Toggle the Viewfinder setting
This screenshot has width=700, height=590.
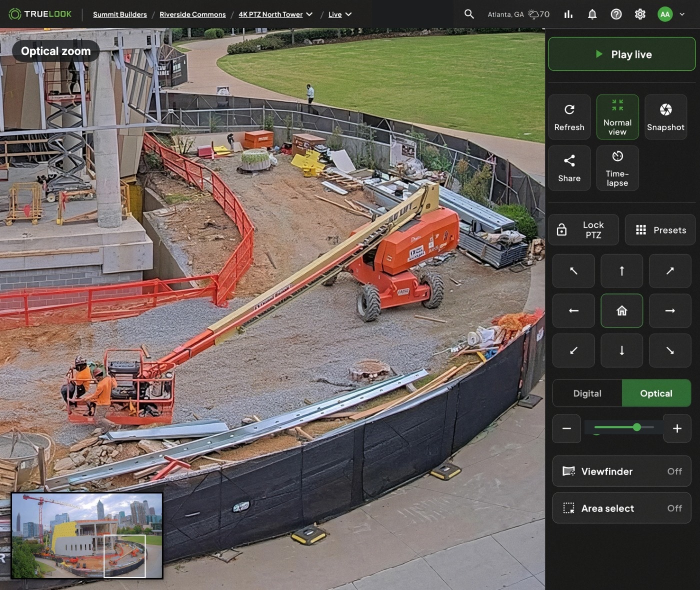[622, 471]
